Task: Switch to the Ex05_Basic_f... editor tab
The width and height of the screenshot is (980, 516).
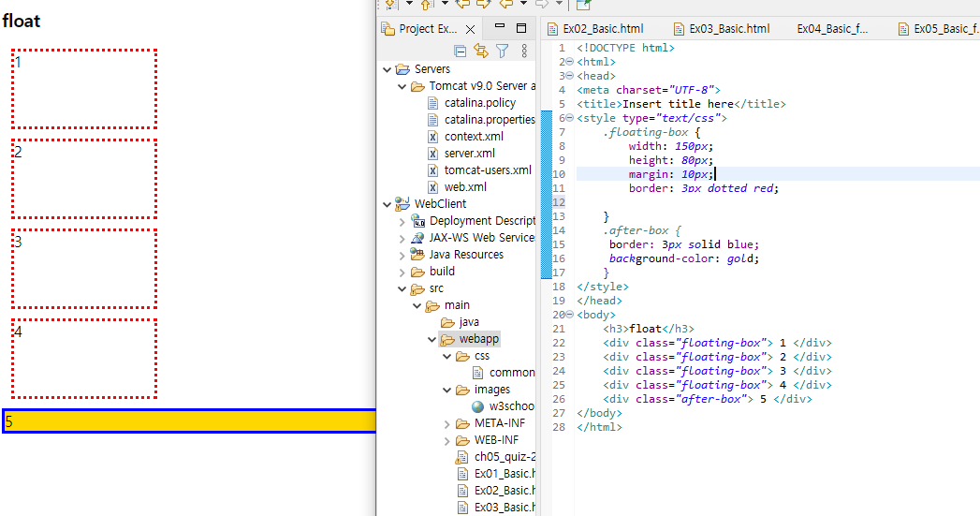Action: tap(938, 29)
